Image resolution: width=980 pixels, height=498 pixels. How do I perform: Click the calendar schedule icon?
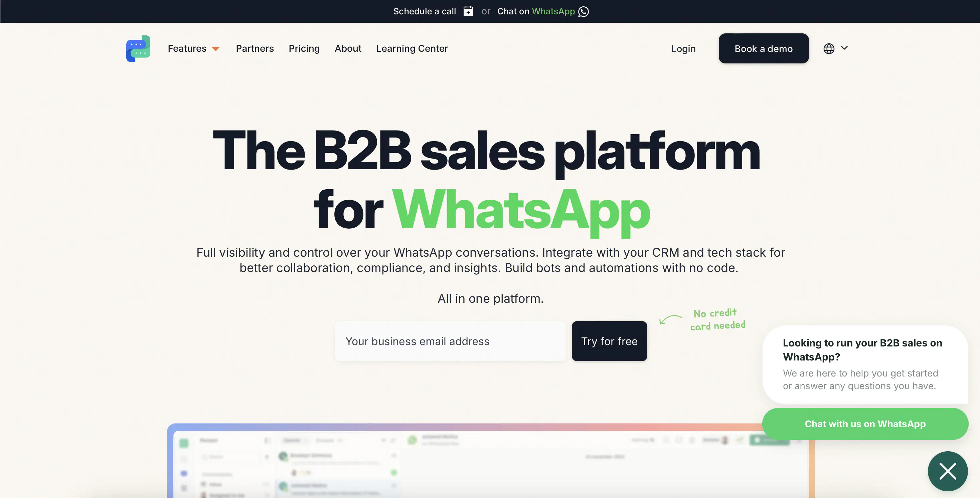(468, 11)
